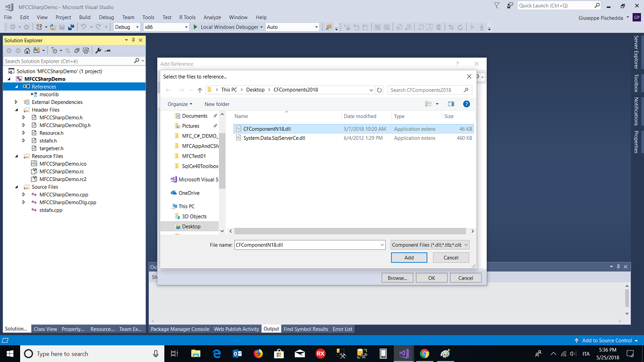
Task: Open the Debug configuration dropdown
Action: point(126,27)
